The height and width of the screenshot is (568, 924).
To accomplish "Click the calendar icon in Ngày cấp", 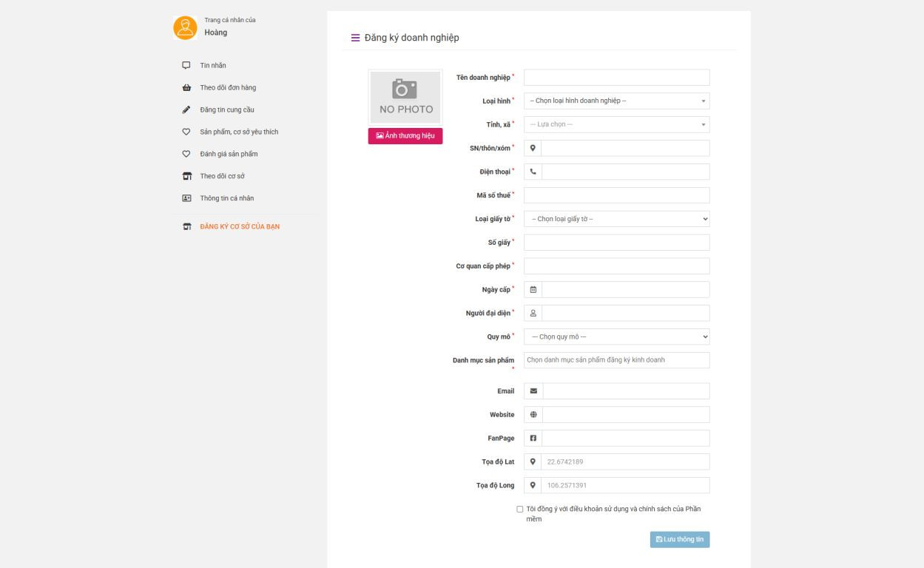I will 533,289.
